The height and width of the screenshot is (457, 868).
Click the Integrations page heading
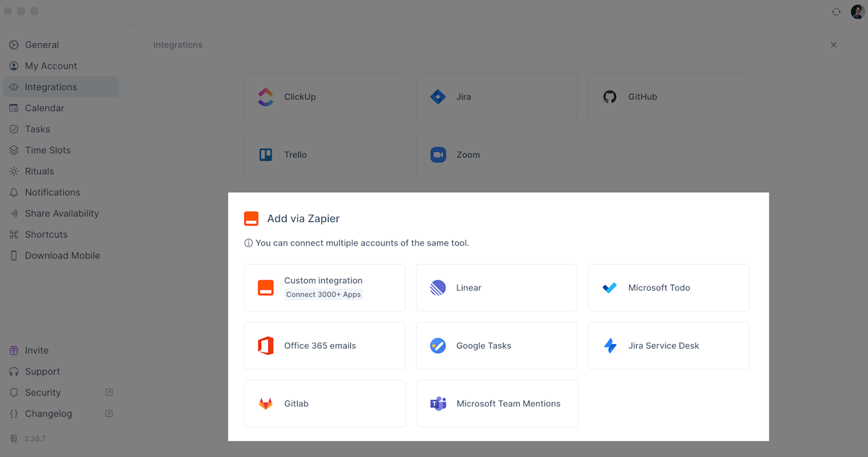(x=178, y=45)
